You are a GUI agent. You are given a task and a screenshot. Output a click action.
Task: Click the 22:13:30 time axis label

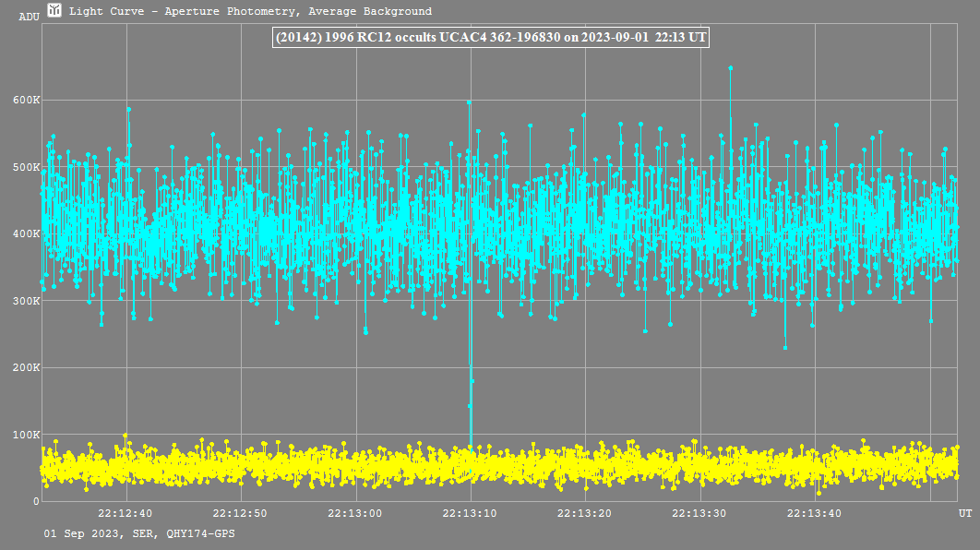(700, 513)
